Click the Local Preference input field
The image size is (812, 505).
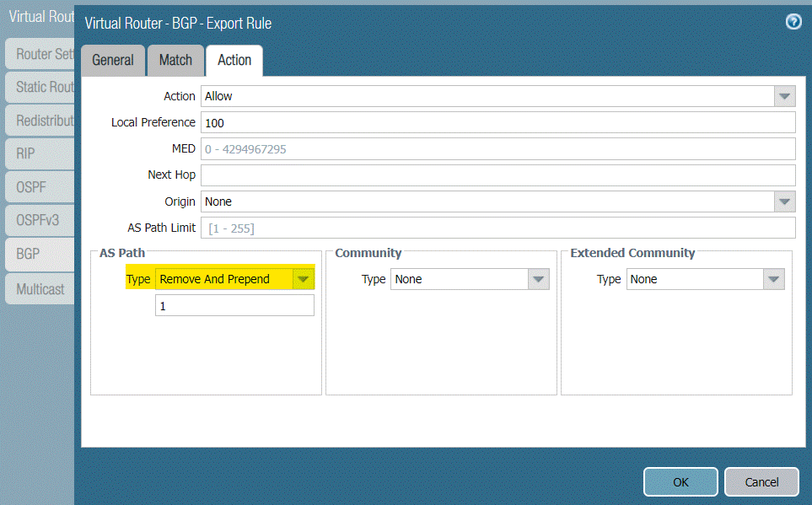[x=497, y=122]
